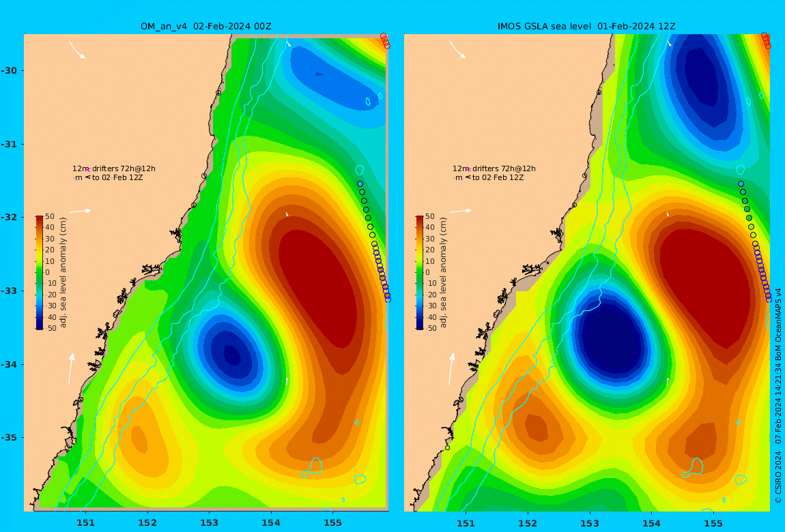Screen dimensions: 785x532
Task: Click the magenta drifter marker in right map legend
Action: coord(468,170)
